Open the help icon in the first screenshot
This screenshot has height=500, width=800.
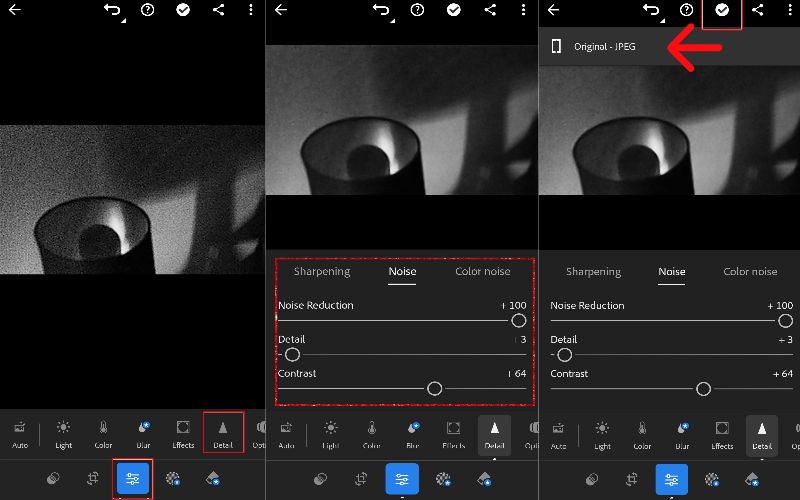(x=147, y=10)
